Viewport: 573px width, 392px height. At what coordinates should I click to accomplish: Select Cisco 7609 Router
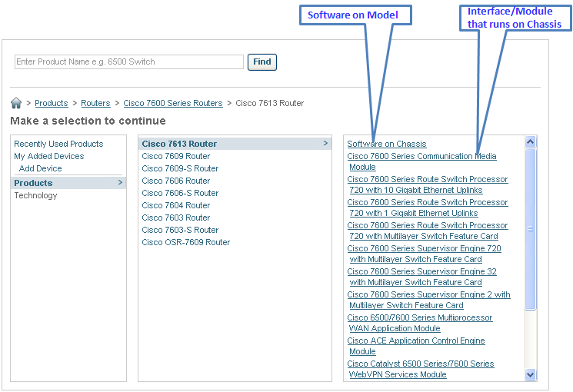[x=176, y=156]
